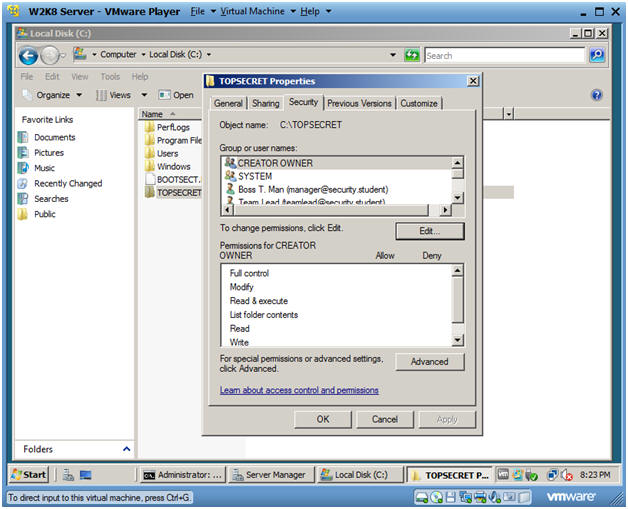This screenshot has width=628, height=509.
Task: Click the Edit... permissions button
Action: 430,231
